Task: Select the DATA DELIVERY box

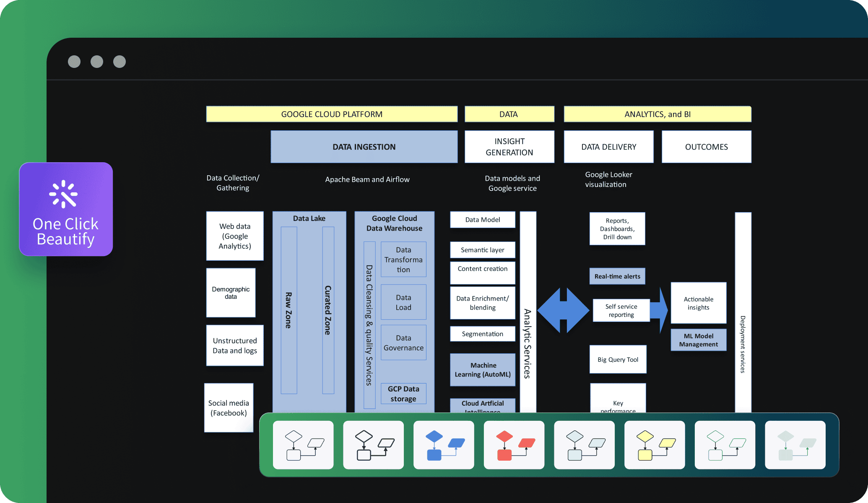Action: (608, 147)
